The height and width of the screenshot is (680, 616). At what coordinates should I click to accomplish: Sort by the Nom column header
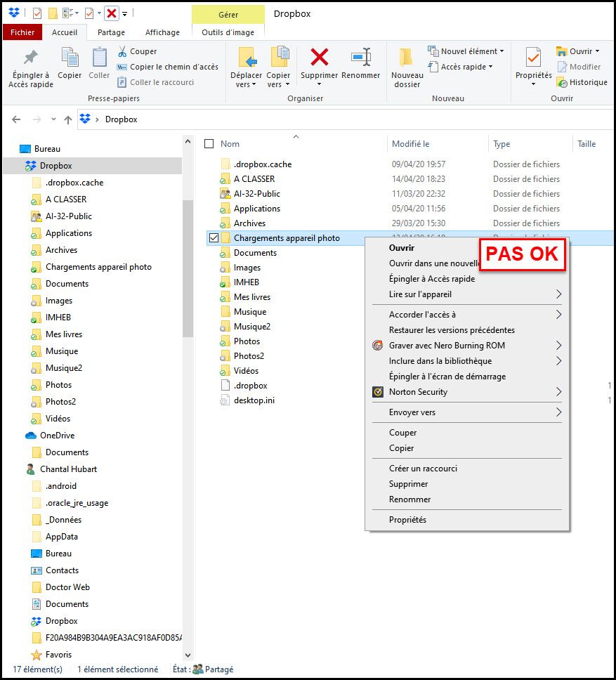[x=230, y=144]
